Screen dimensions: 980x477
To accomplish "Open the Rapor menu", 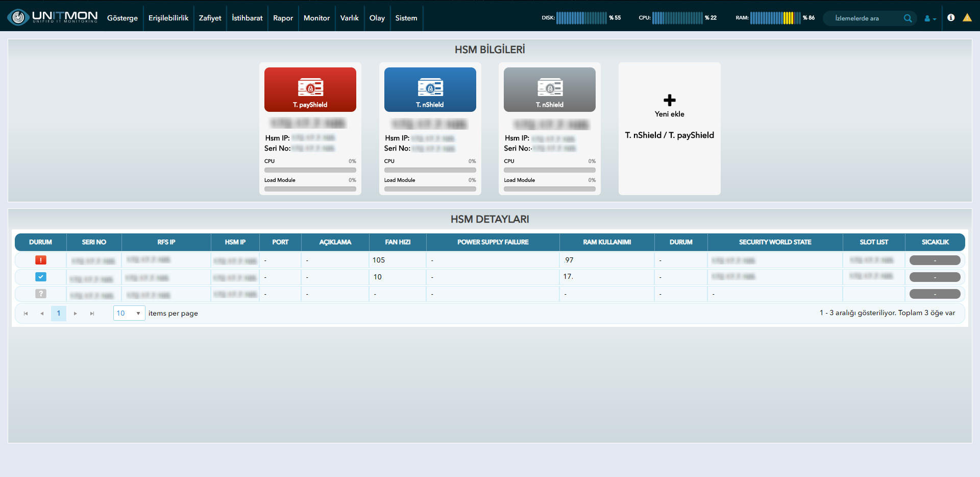I will coord(283,18).
